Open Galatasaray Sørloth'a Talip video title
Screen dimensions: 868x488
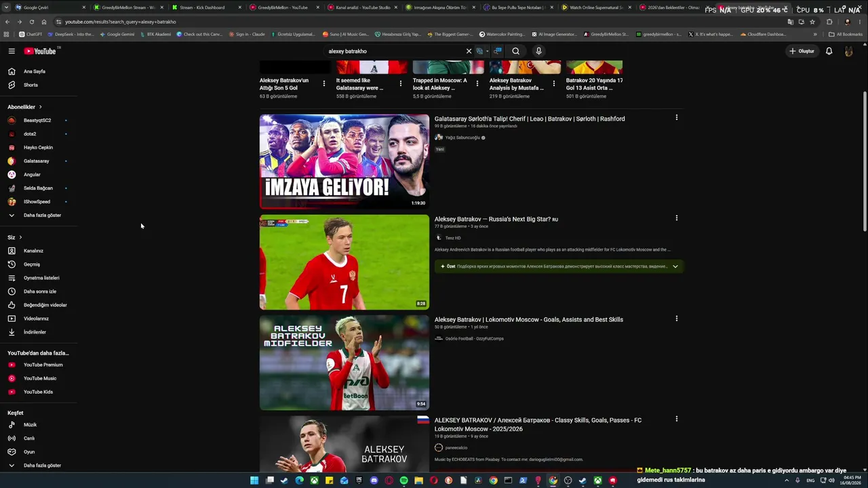tap(530, 119)
